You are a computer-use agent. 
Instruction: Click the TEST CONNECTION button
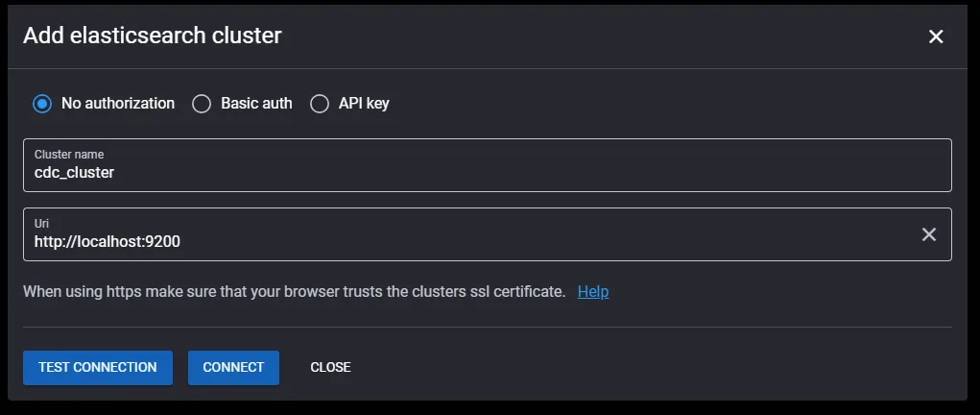(x=98, y=367)
